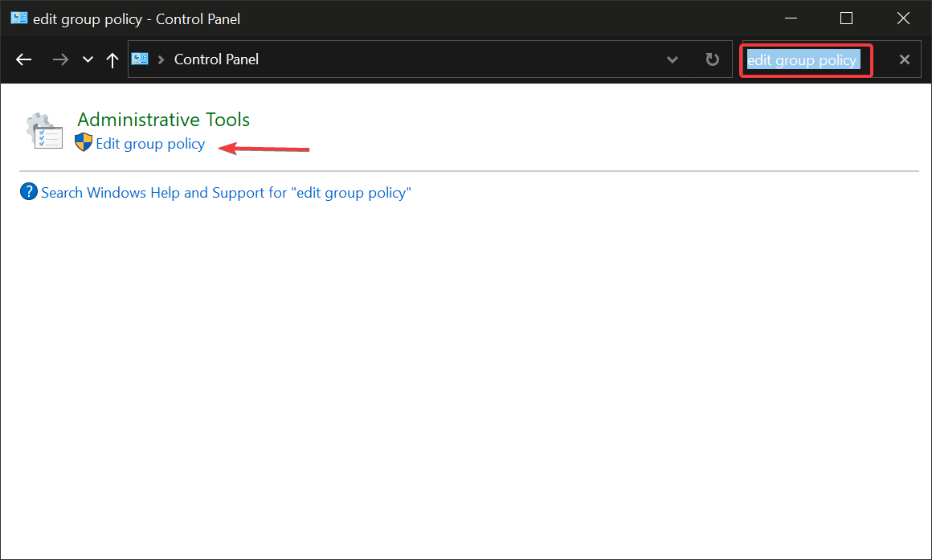This screenshot has width=932, height=560.
Task: Open the Administrative Tools icon
Action: 44,130
